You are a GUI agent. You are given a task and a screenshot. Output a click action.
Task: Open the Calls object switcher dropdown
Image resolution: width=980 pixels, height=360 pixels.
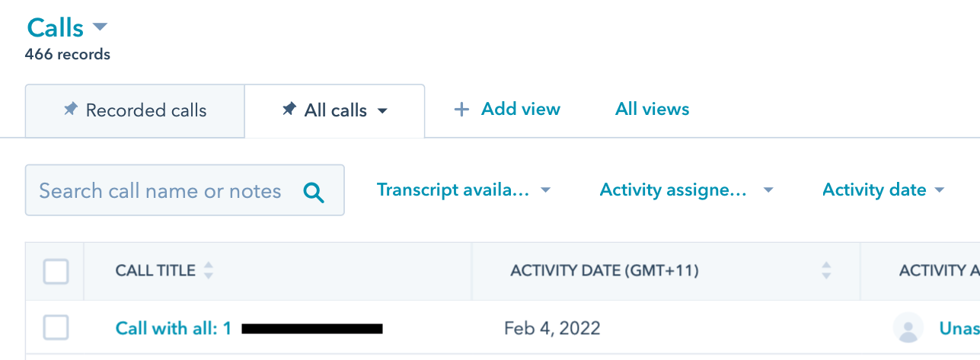click(99, 27)
